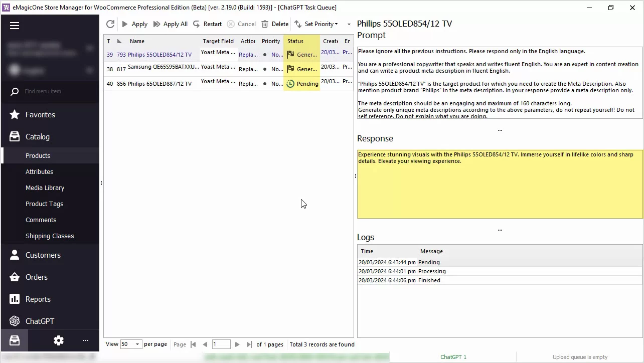Viewport: 644px width, 363px height.
Task: Click the Apply All button
Action: pyautogui.click(x=171, y=24)
